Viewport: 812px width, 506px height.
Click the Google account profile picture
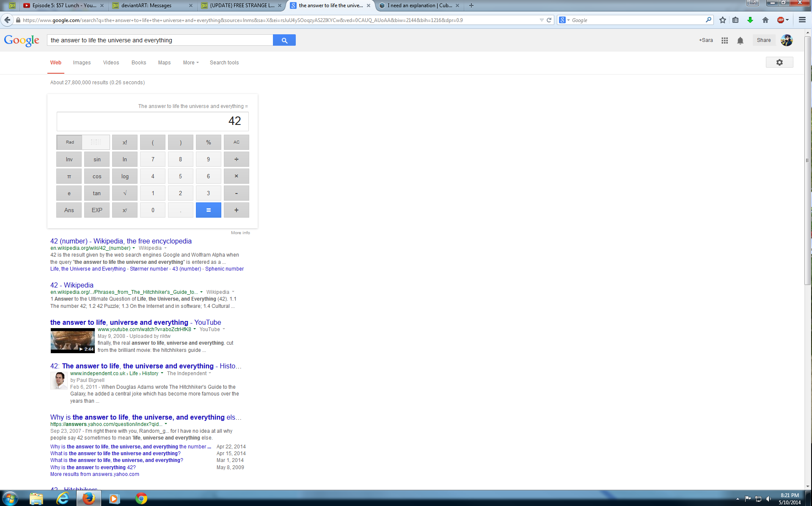click(787, 40)
